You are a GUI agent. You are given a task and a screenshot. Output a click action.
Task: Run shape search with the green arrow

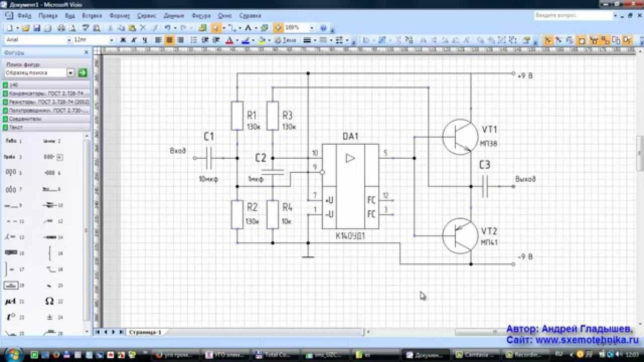(83, 72)
